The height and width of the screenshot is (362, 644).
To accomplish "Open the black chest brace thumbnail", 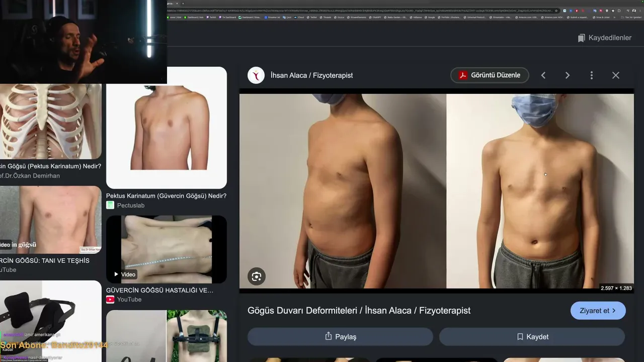I will point(51,321).
